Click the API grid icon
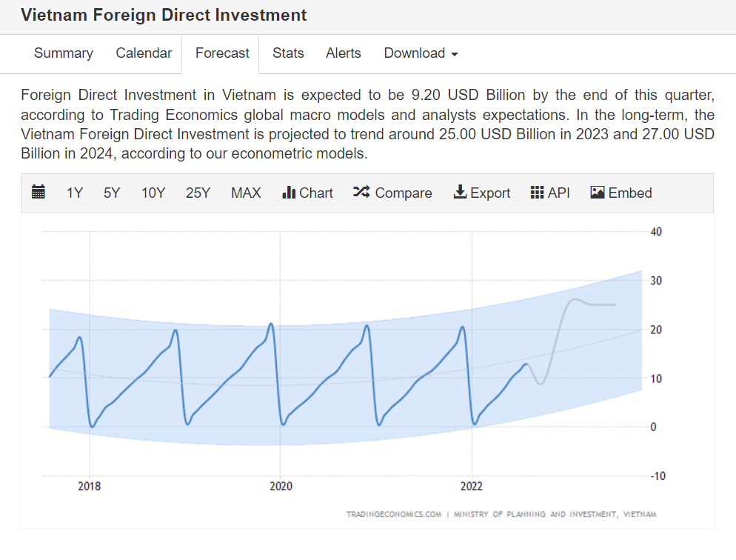 538,193
